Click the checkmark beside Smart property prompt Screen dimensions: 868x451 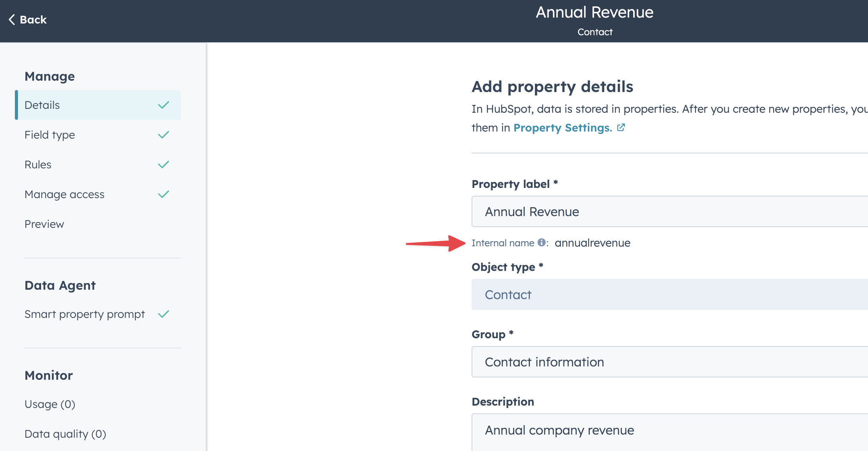[164, 314]
